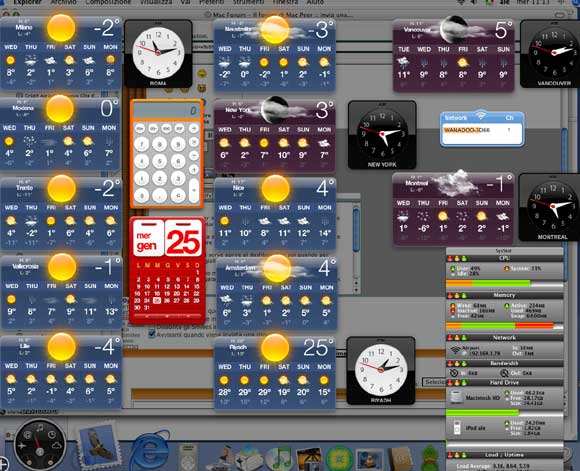Click the Roma analog clock widget
This screenshot has width=580, height=471.
tap(158, 54)
